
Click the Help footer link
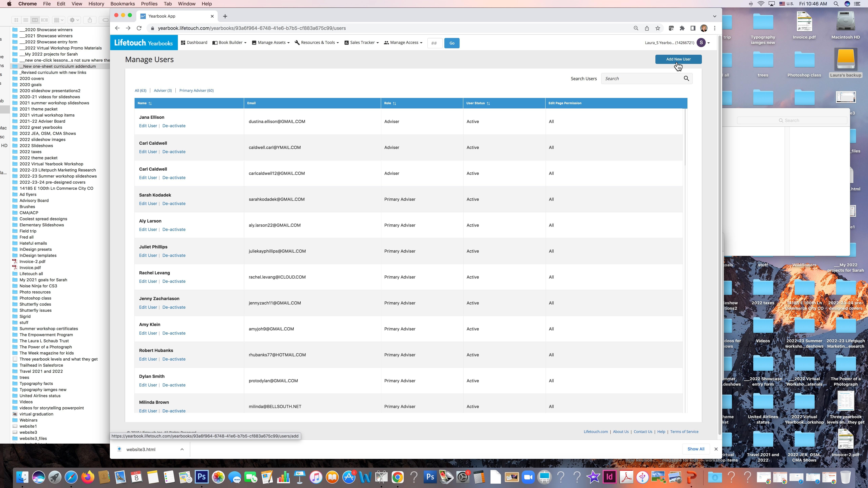(x=661, y=432)
